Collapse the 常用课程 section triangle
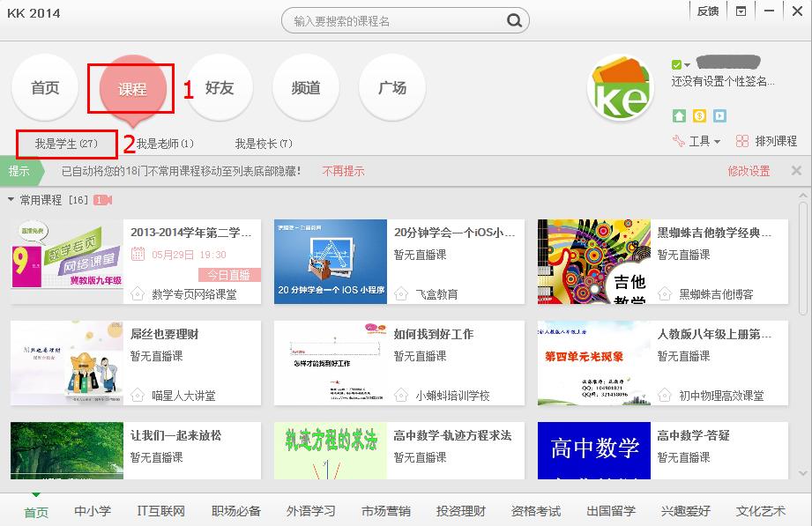 [11, 200]
